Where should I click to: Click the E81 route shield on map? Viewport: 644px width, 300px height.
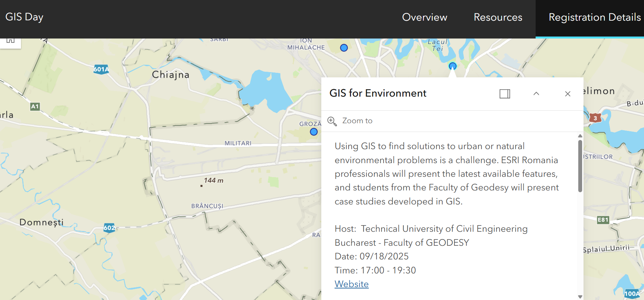[603, 220]
